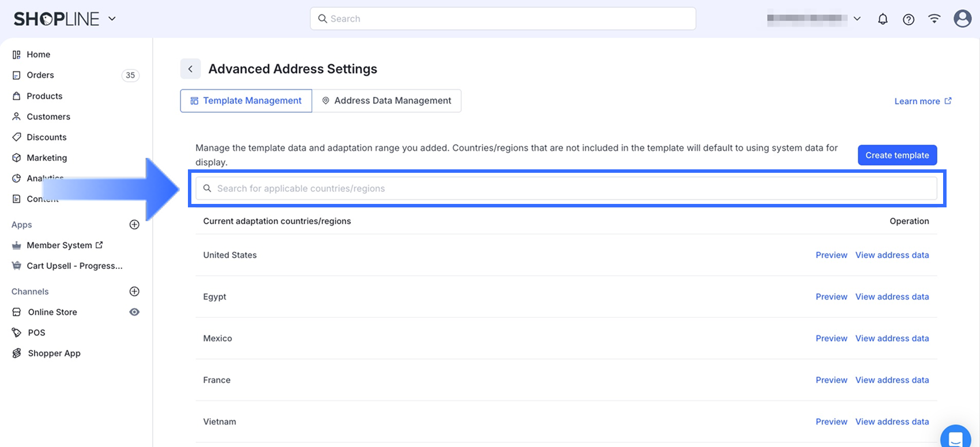Click the help question mark icon

pos(909,19)
